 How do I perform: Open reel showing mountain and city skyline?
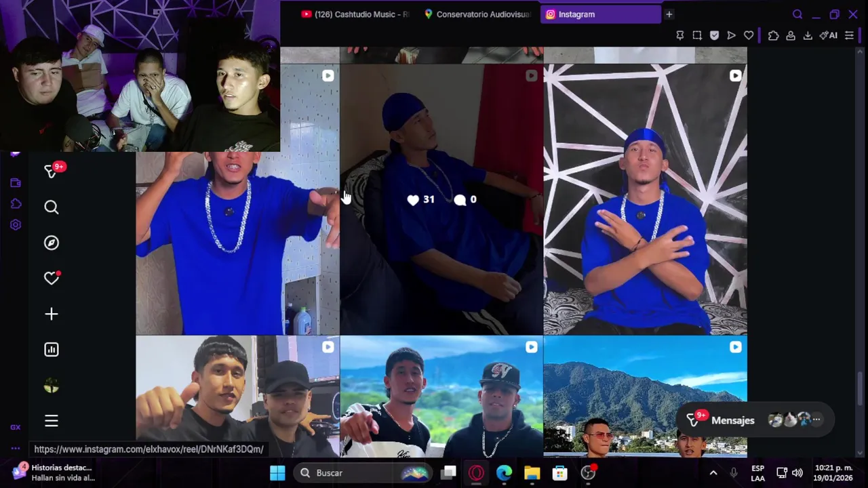point(645,396)
